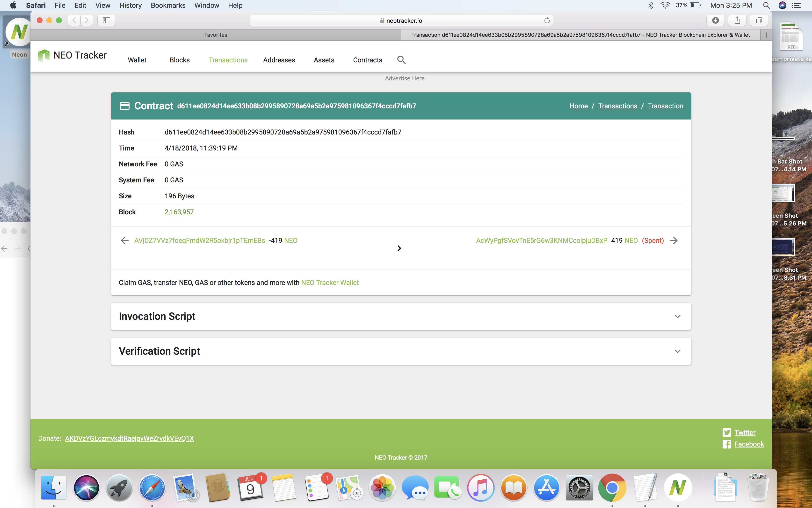Open the App Store from the Dock

tap(546, 487)
